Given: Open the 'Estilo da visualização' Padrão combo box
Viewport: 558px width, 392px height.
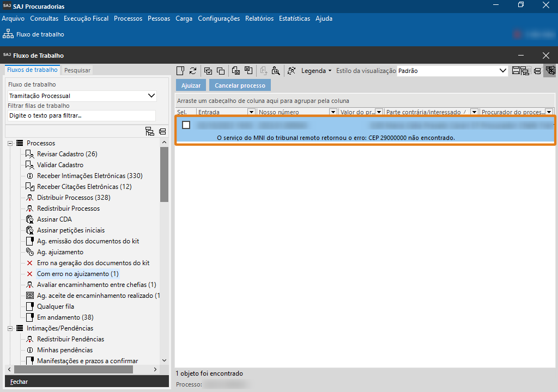Looking at the screenshot, I should coord(452,71).
